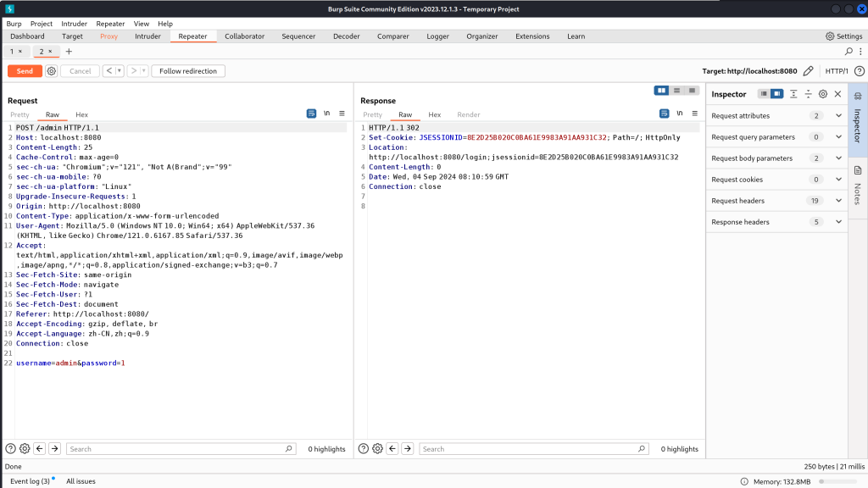Open response search settings gear

tap(377, 449)
